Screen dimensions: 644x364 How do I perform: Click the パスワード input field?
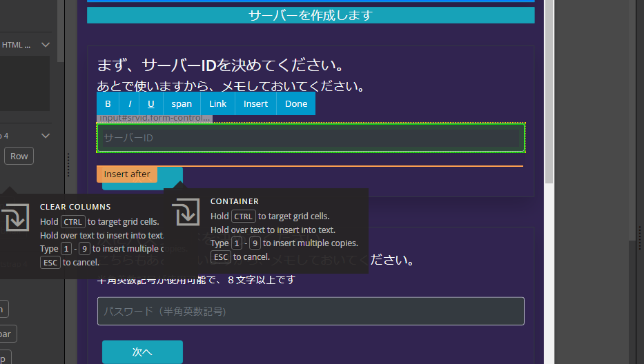click(x=311, y=311)
